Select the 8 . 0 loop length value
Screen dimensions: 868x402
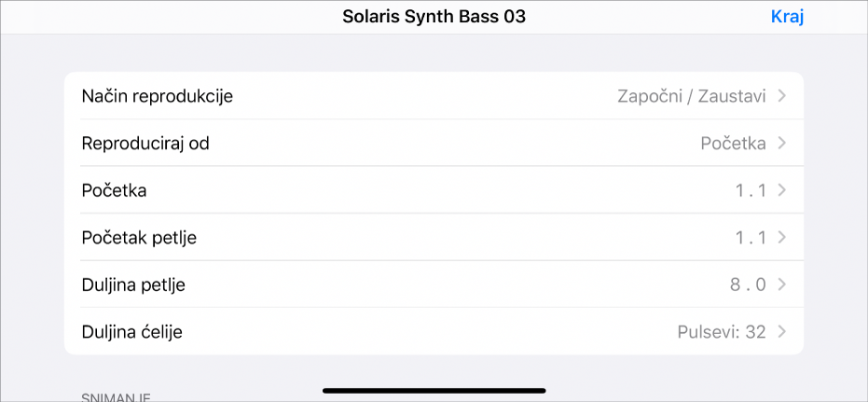(x=749, y=284)
